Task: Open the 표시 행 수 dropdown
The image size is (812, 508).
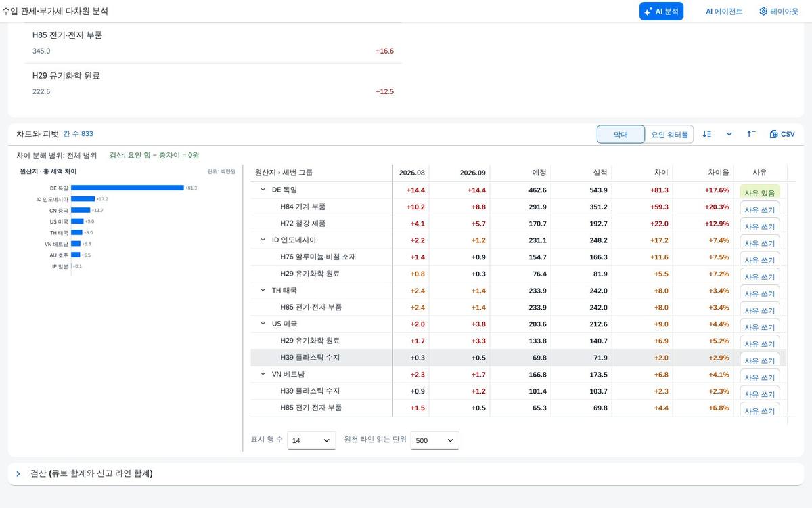Action: [311, 440]
